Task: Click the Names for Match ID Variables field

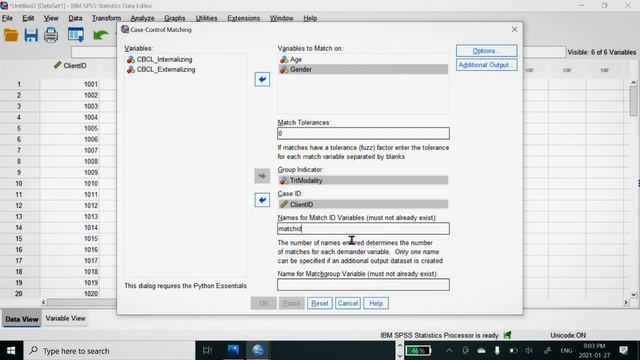Action: 363,229
